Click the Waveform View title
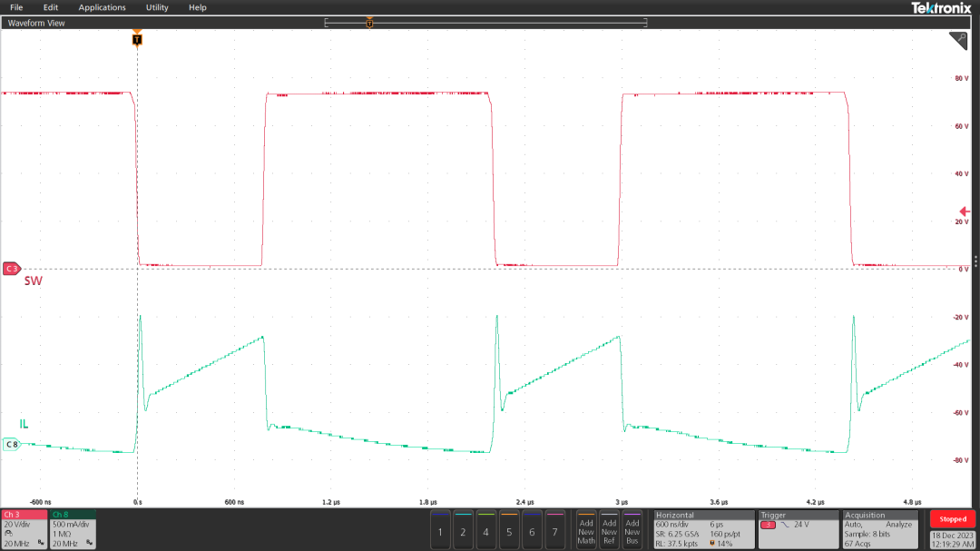This screenshot has width=980, height=551. (x=36, y=23)
